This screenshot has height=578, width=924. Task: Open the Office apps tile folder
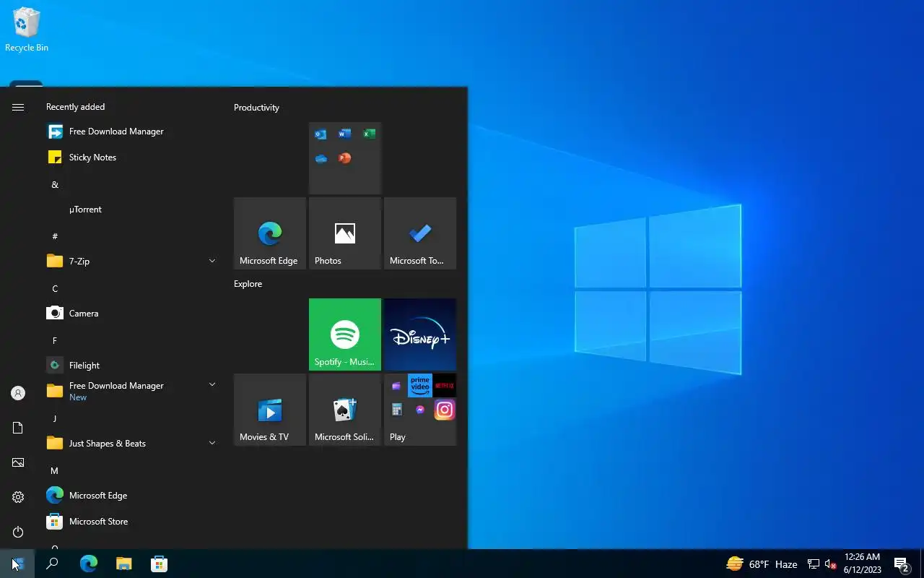(345, 158)
